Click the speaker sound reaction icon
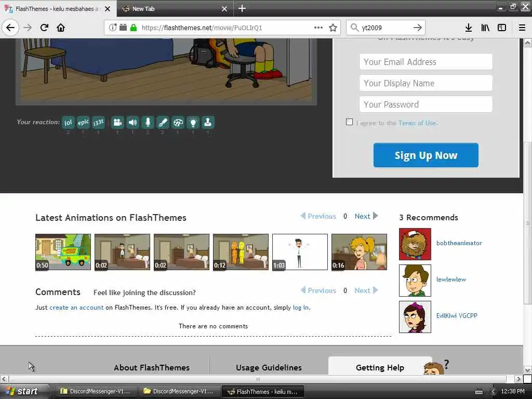This screenshot has height=399, width=532. (x=132, y=123)
